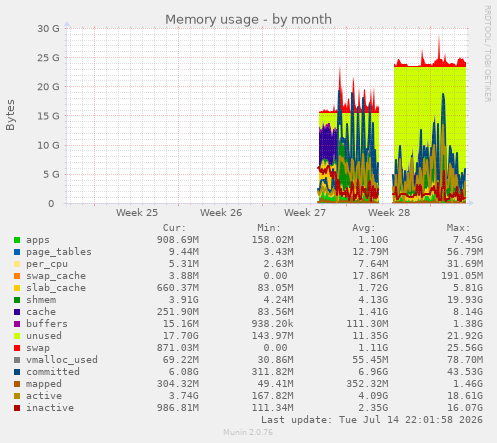497x443 pixels.
Task: Click the purple cache area in Week 27
Action: pos(327,143)
